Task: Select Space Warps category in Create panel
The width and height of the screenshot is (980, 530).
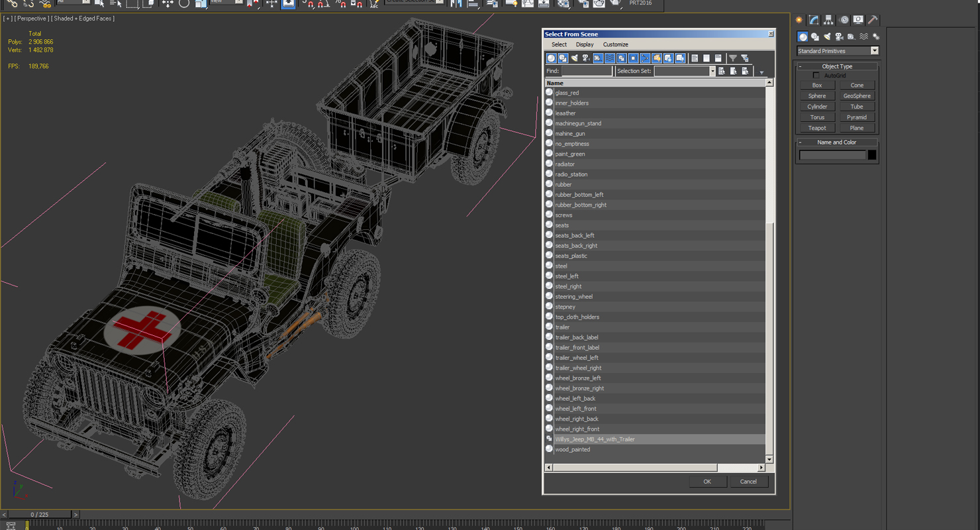Action: 863,36
